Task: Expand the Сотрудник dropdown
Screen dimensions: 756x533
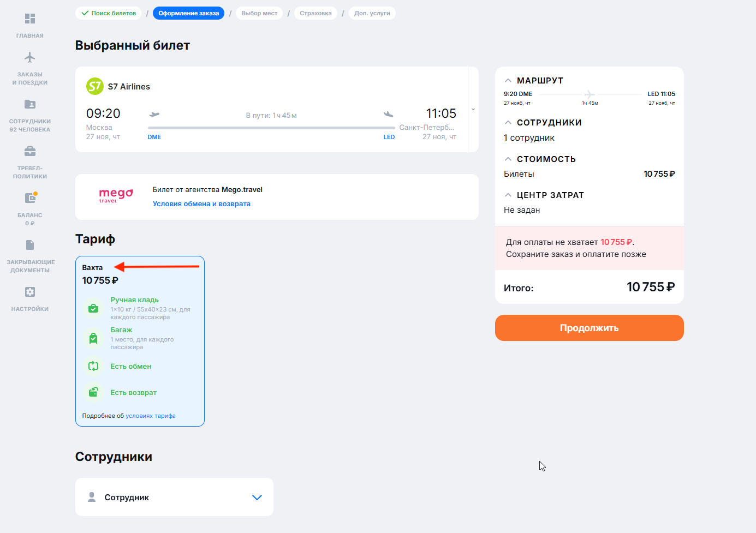Action: 257,498
